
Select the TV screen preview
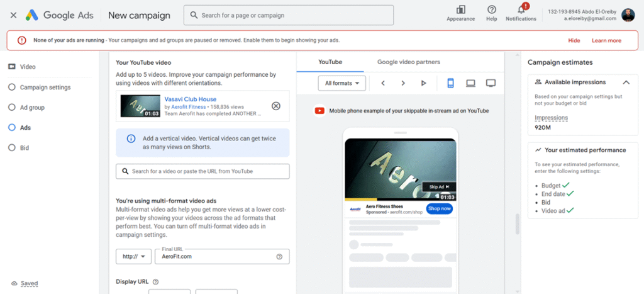tap(491, 83)
